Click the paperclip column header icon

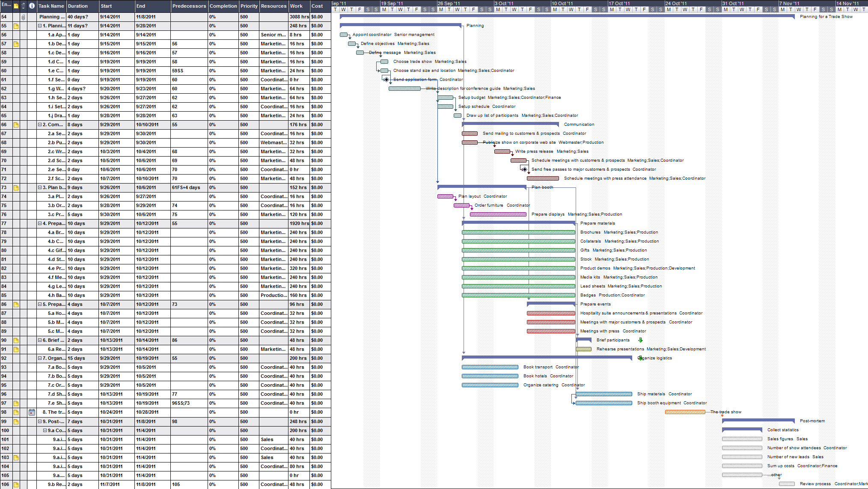pyautogui.click(x=24, y=6)
